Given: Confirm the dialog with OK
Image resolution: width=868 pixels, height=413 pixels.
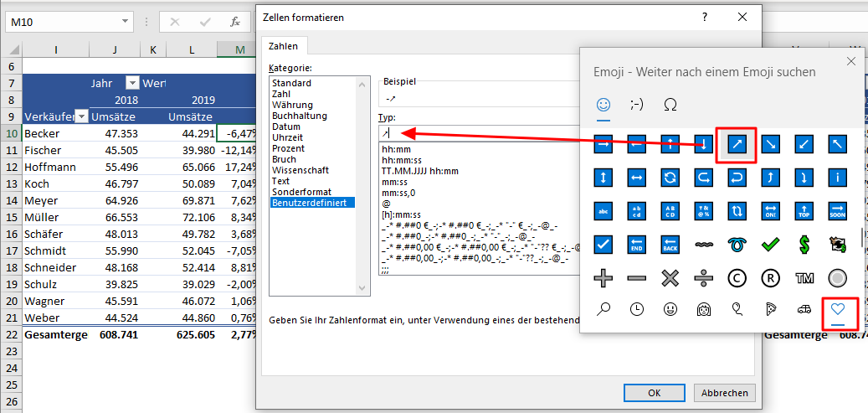Looking at the screenshot, I should click(x=655, y=392).
